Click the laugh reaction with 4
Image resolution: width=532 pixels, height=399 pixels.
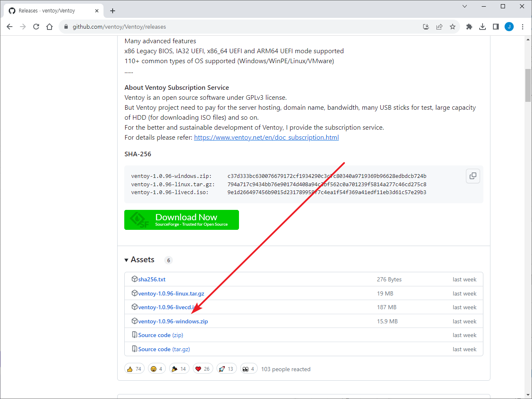pos(157,369)
